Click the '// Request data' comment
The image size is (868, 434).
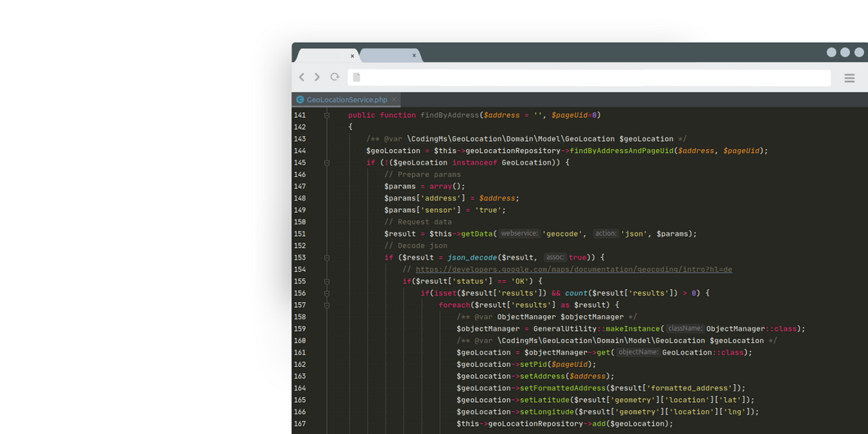click(418, 222)
